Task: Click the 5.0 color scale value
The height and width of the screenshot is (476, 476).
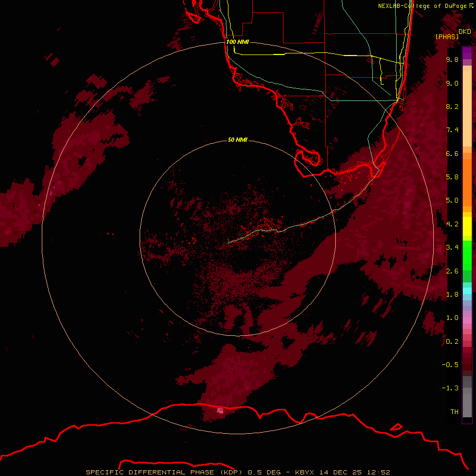Action: point(452,200)
